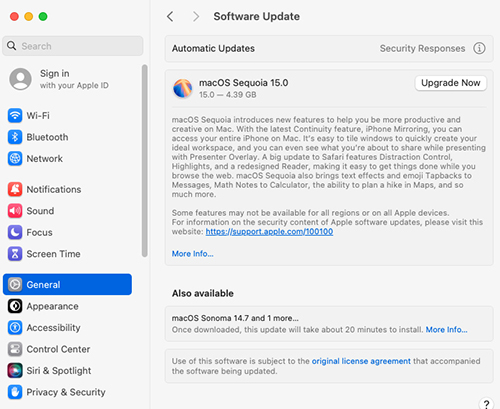Open the original license agreement link

point(361,361)
